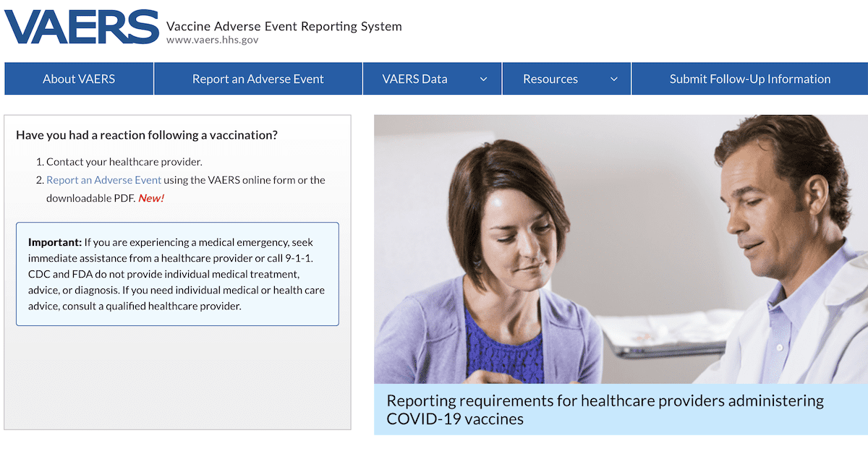Viewport: 868px width, 454px height.
Task: Follow the Report an Adverse Event link
Action: coord(104,180)
